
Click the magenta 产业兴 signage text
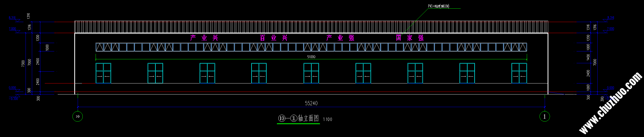click(x=204, y=38)
